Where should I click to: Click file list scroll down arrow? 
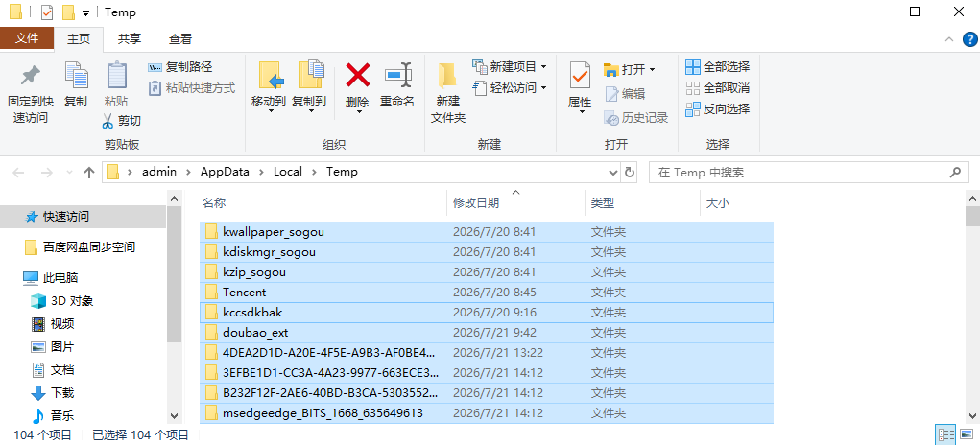click(x=972, y=415)
